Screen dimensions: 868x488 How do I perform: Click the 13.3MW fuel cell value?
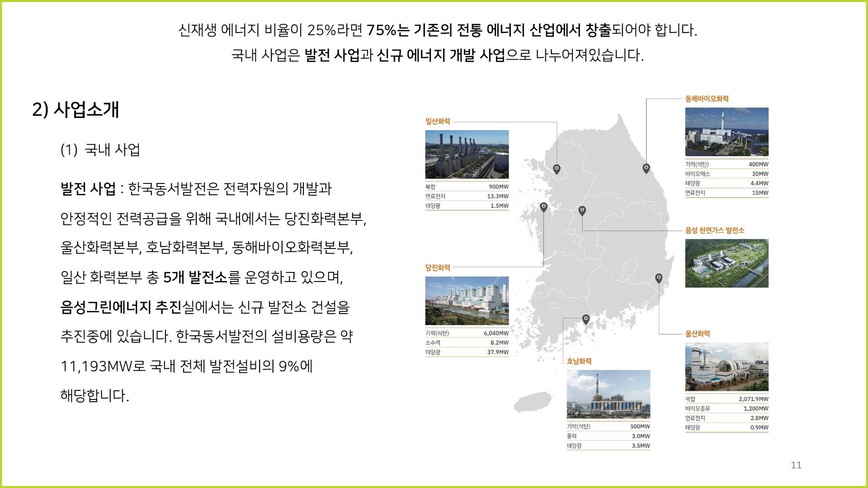498,196
